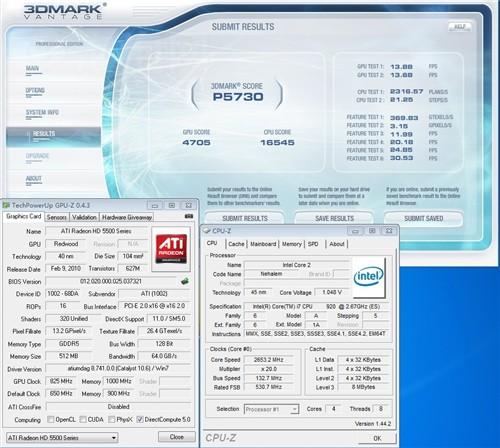
Task: Open the Validation tab in GPU-Z
Action: 84,217
